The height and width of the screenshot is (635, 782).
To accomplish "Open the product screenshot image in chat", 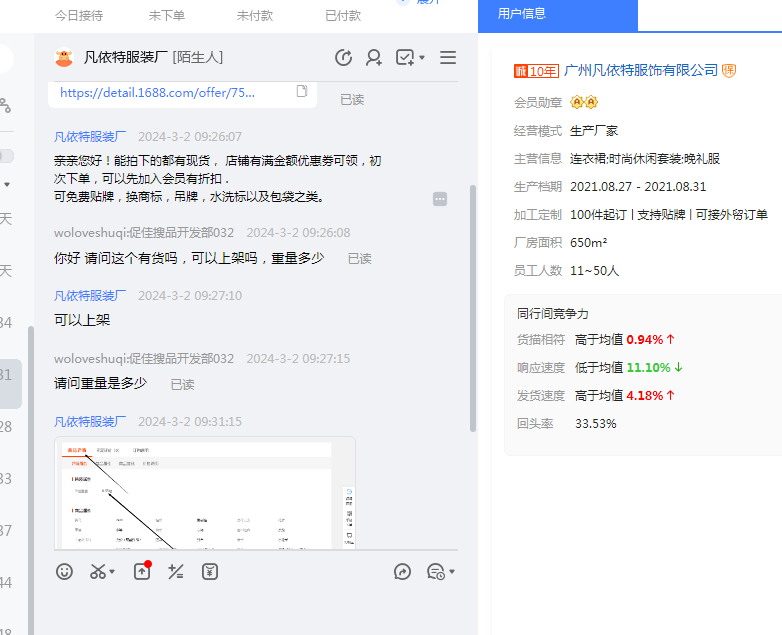I will click(x=205, y=492).
